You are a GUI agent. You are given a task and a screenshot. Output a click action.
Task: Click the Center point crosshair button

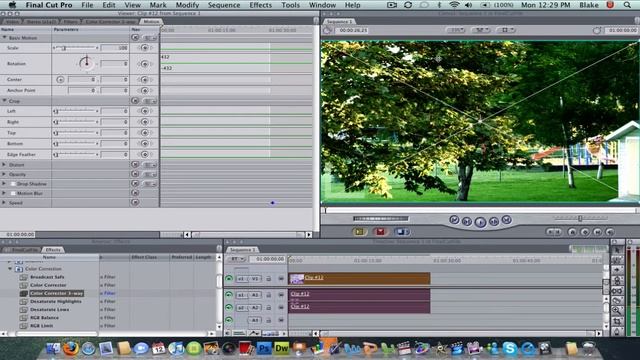pos(60,80)
